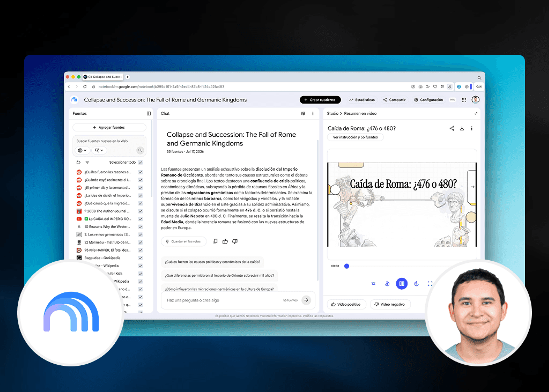549x392 pixels.
Task: Uncheck source ¿Cuáles fueron las razones
Action: [x=141, y=172]
